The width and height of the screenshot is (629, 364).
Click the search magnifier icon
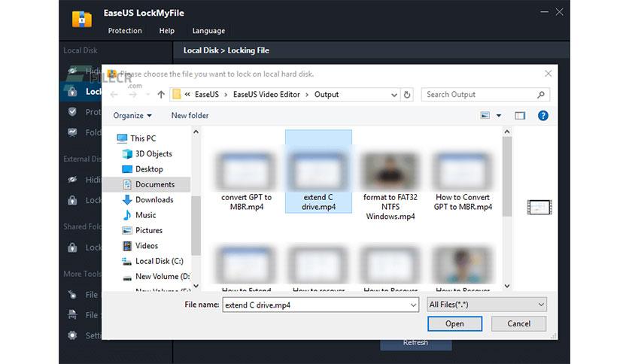point(541,95)
